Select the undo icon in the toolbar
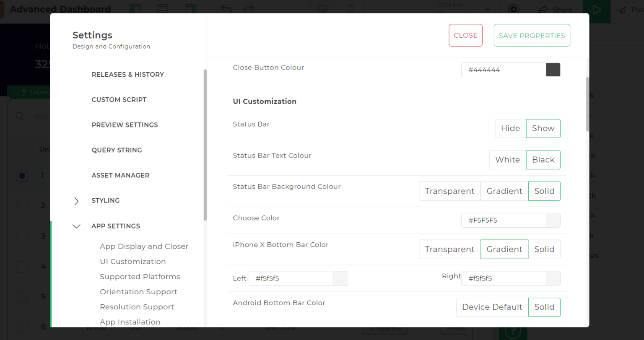 click(x=226, y=9)
